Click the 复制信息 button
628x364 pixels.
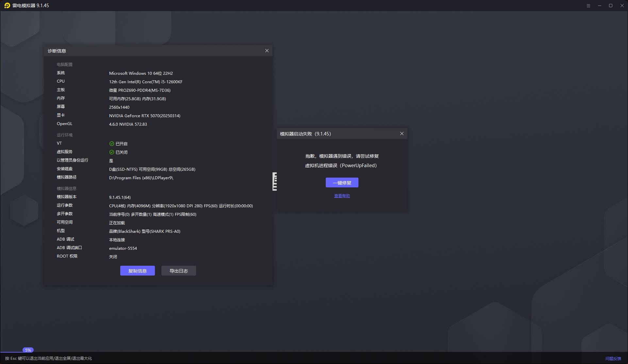tap(137, 271)
